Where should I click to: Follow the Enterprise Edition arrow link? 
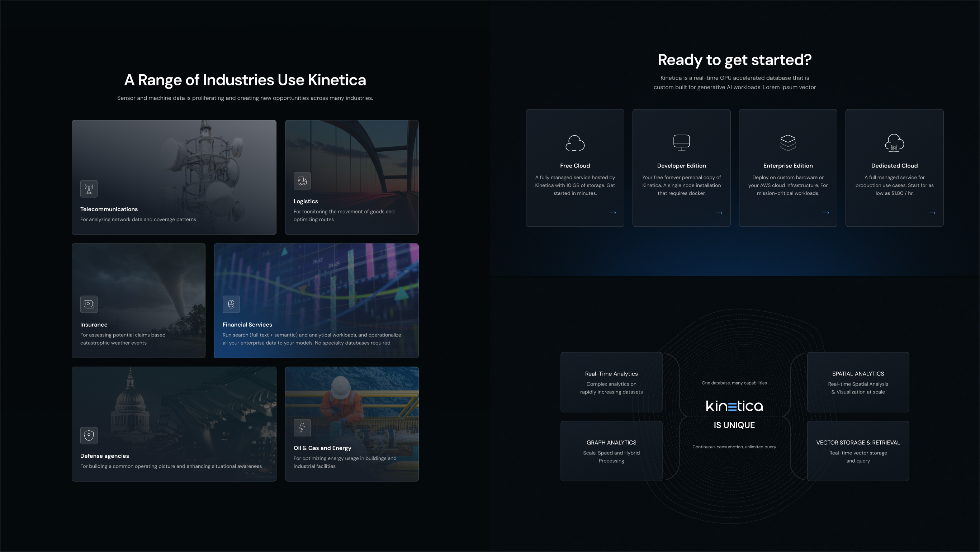pos(825,213)
